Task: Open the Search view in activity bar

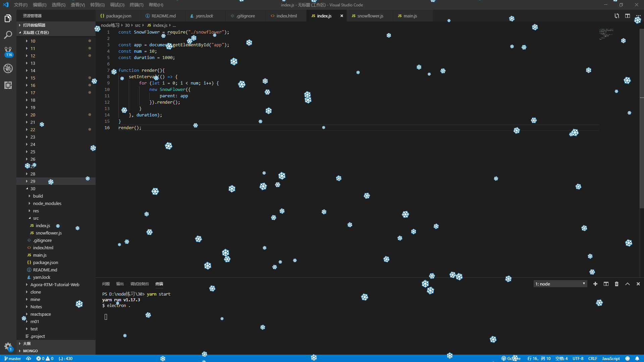Action: (x=8, y=35)
